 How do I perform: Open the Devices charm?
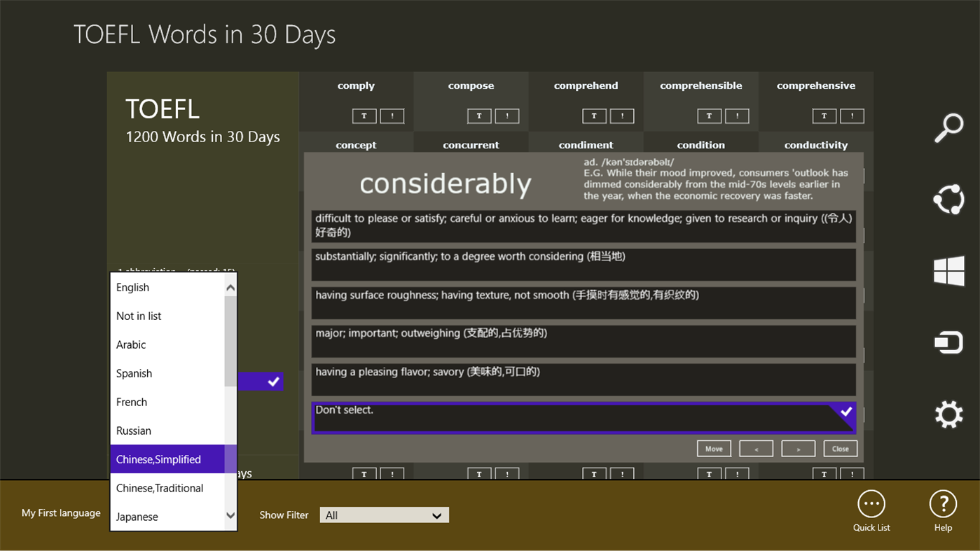949,342
